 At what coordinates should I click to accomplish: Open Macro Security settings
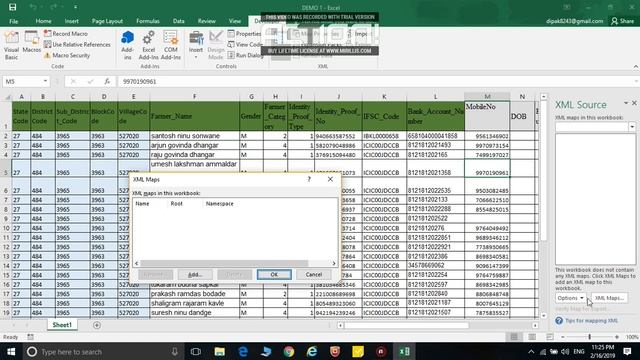67,55
